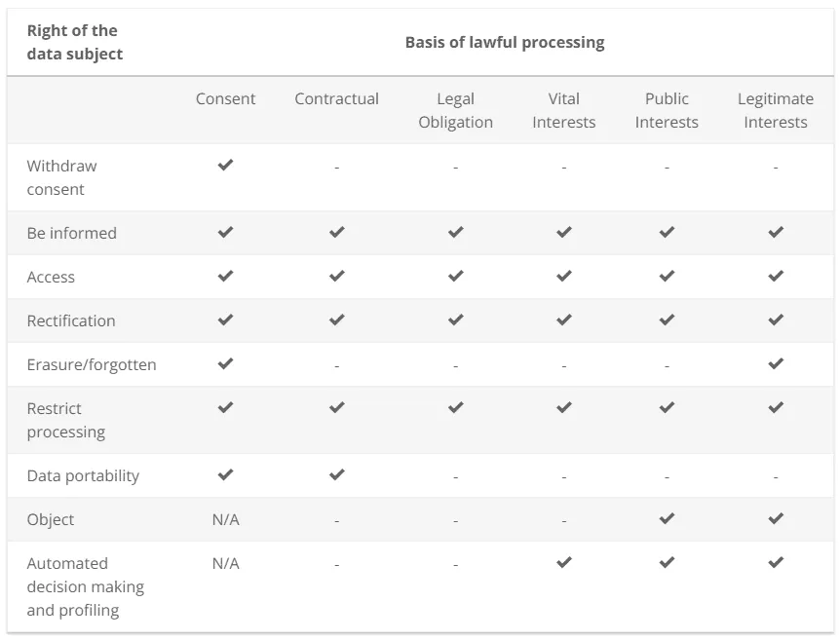Click the checkmark for Withdraw consent under Consent
Screen dimensions: 840x640
(225, 166)
